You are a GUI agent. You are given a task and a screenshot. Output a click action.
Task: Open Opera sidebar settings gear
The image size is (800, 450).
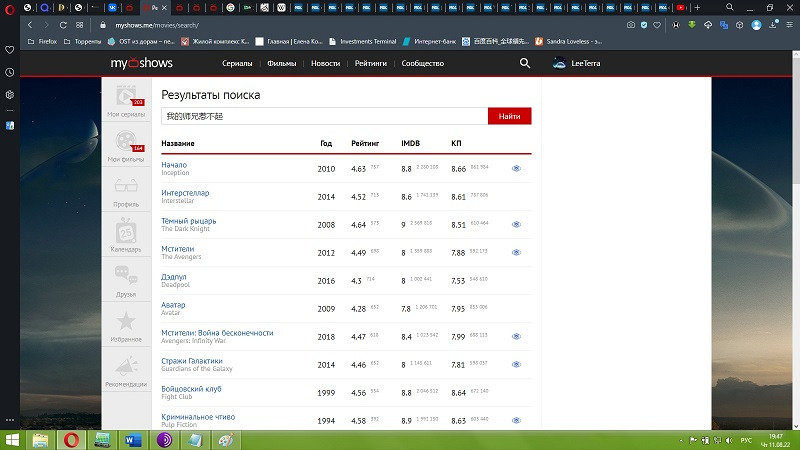(10, 95)
